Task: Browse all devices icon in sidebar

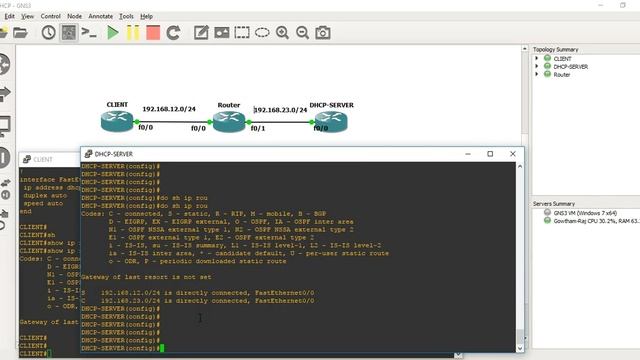Action: coord(5,189)
